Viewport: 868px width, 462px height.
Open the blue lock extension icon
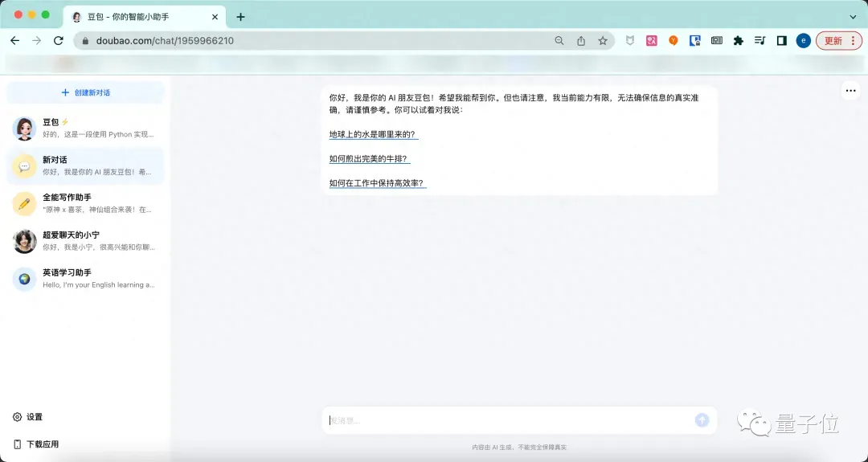tap(694, 40)
